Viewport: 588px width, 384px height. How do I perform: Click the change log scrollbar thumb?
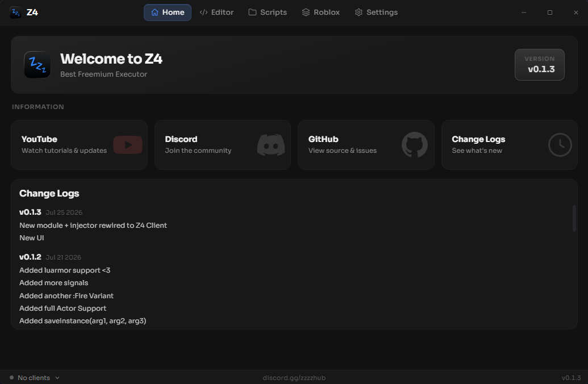click(574, 218)
